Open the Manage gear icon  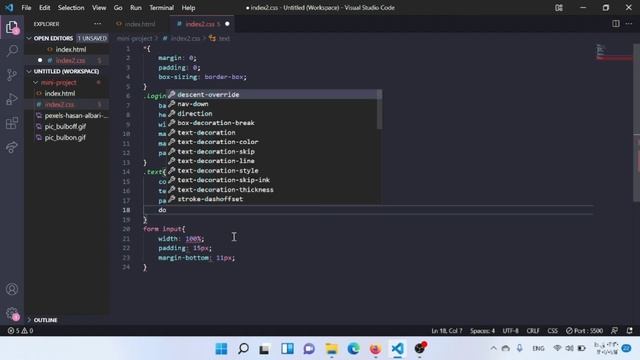click(12, 313)
